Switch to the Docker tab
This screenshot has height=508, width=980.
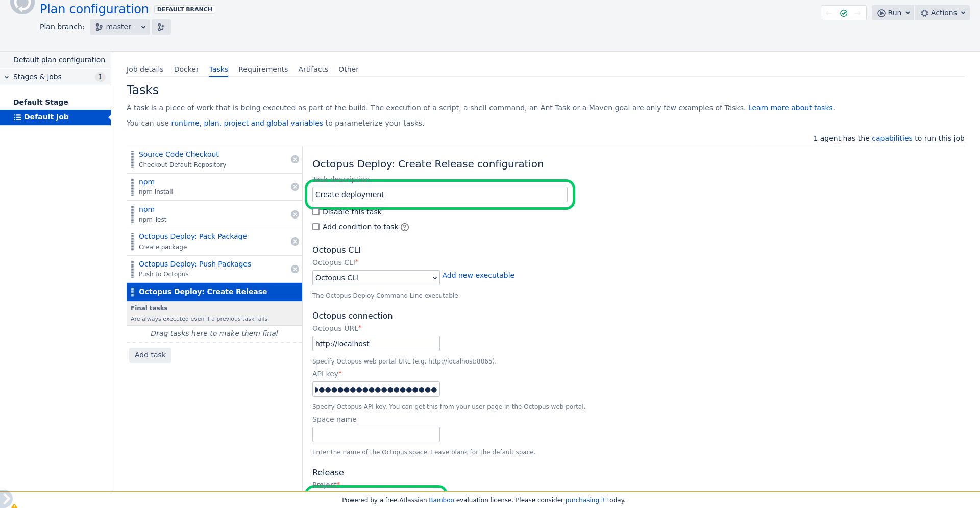click(186, 69)
